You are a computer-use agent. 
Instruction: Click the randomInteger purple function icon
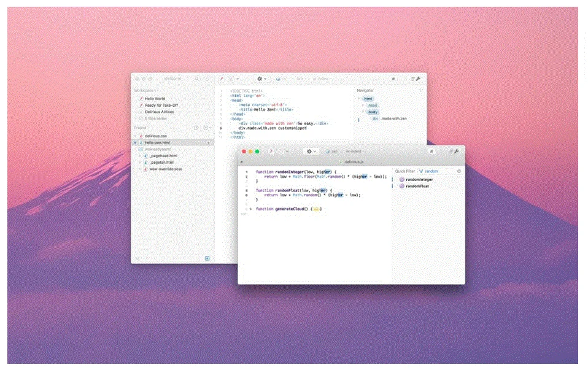(401, 180)
